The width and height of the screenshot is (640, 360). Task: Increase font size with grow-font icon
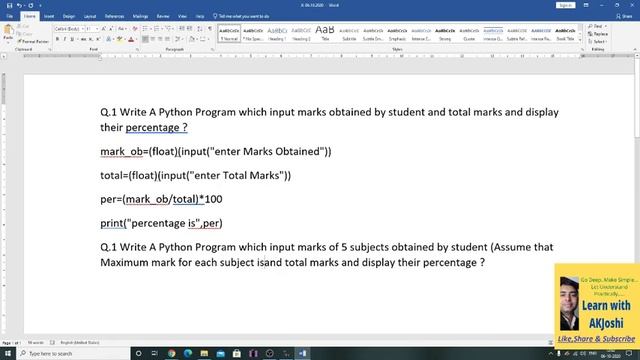pyautogui.click(x=104, y=29)
